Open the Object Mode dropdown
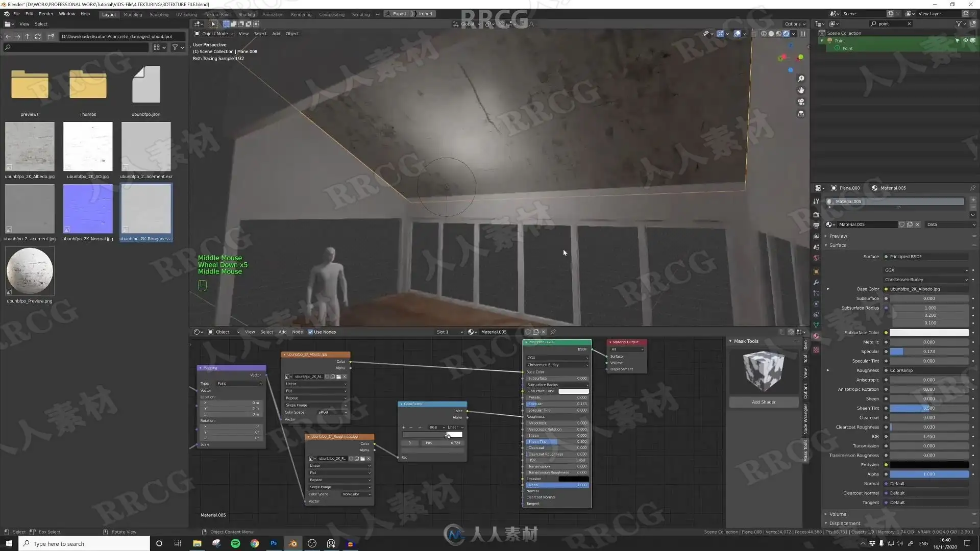This screenshot has width=980, height=551. click(214, 34)
